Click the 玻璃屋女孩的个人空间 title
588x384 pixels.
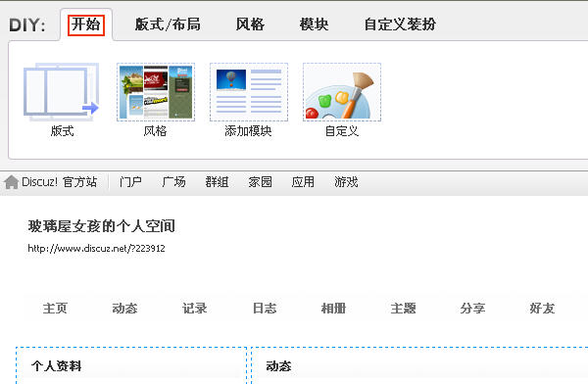[x=101, y=226]
